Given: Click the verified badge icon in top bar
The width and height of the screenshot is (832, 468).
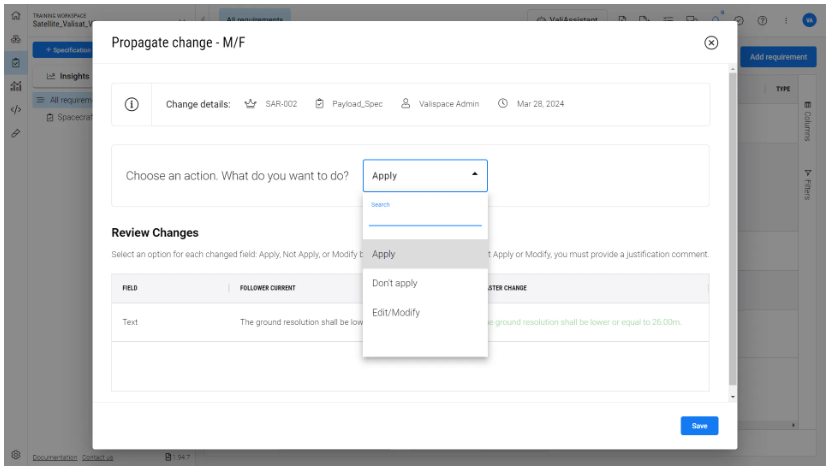Looking at the screenshot, I should tap(739, 21).
